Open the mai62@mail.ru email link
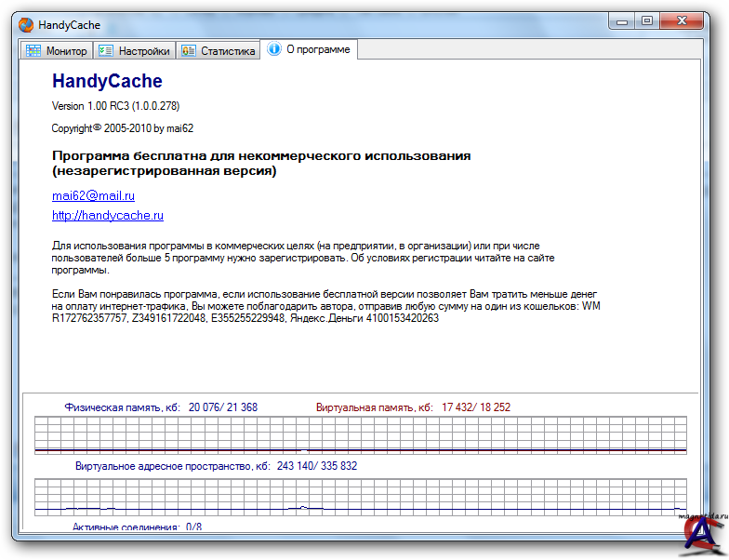729x560 pixels. (93, 195)
